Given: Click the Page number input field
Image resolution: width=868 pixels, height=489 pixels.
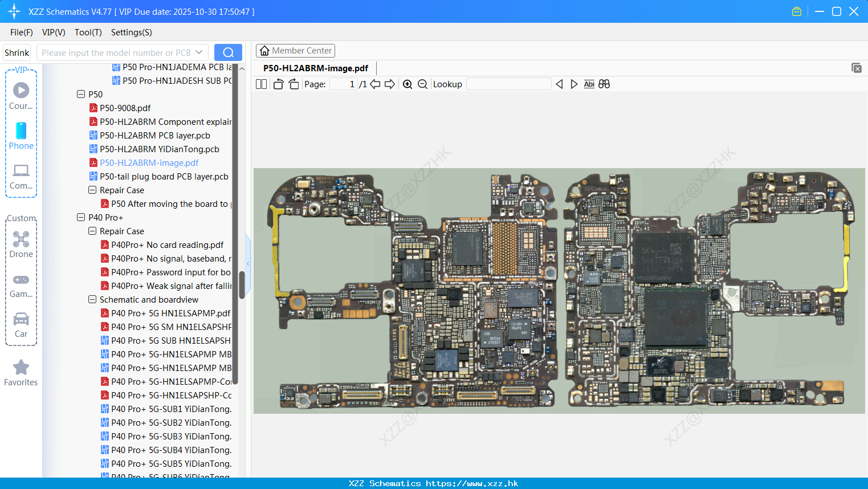Looking at the screenshot, I should (344, 84).
